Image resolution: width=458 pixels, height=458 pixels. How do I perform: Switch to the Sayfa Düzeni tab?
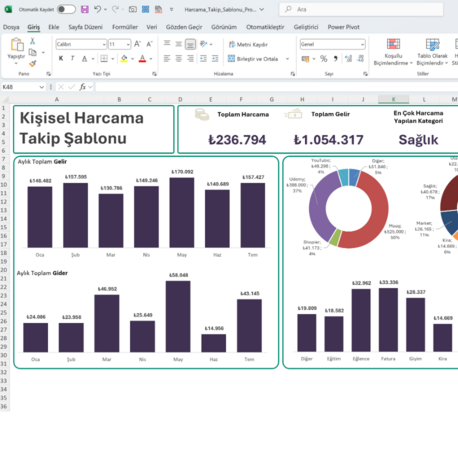pyautogui.click(x=85, y=27)
